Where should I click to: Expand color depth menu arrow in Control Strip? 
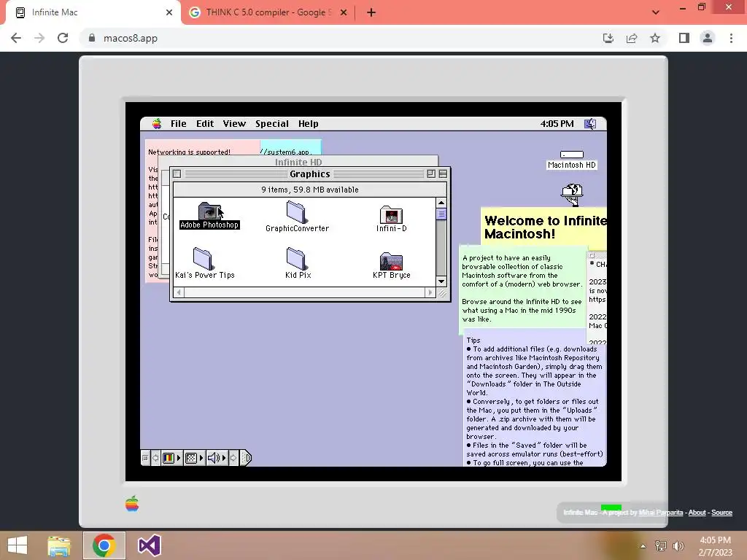click(179, 458)
